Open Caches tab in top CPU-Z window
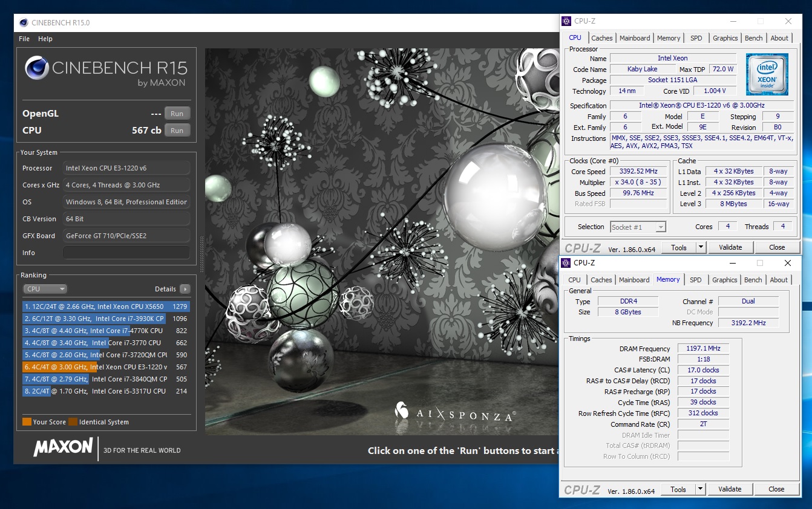 pos(602,38)
